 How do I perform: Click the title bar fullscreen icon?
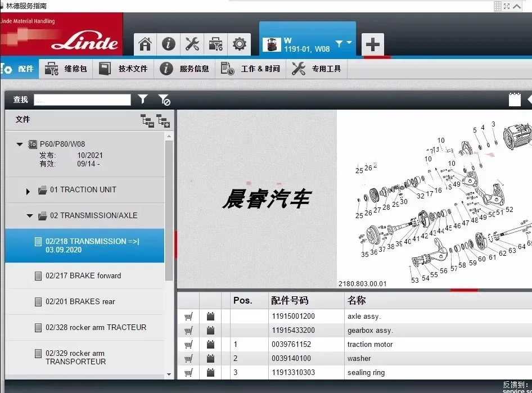tap(507, 6)
